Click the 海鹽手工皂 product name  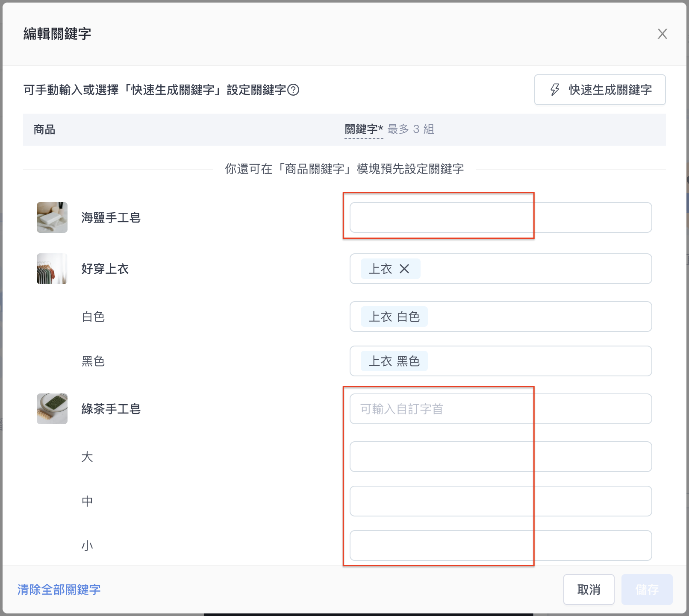pos(111,217)
